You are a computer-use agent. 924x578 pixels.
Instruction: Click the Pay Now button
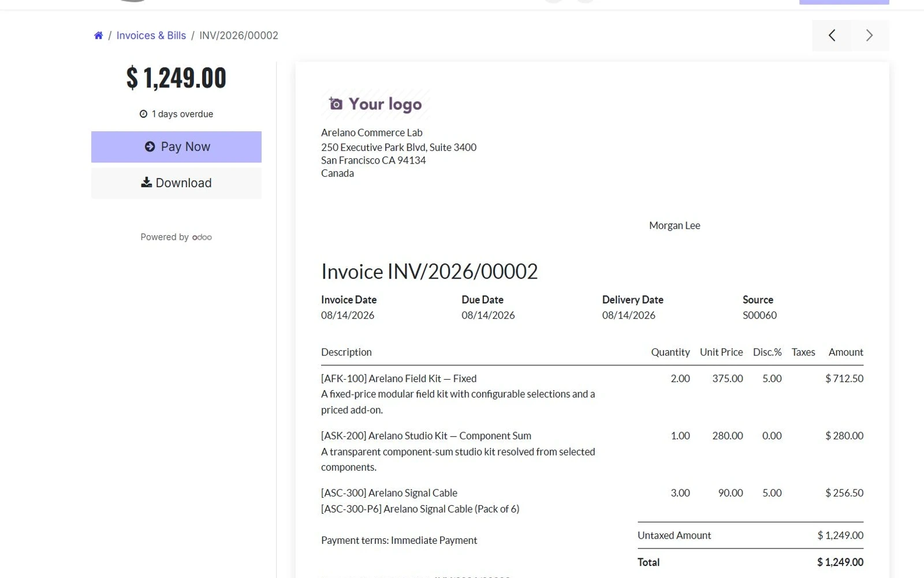tap(176, 147)
